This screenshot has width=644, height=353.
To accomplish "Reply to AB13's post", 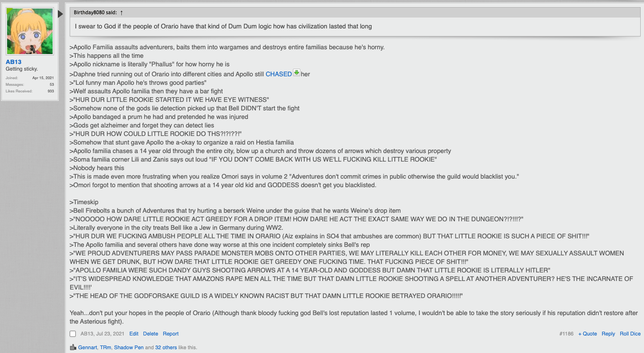I will (608, 334).
